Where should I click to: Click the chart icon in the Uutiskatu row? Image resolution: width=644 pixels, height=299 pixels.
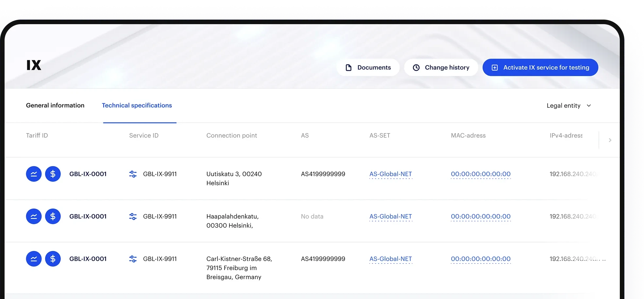(x=34, y=174)
